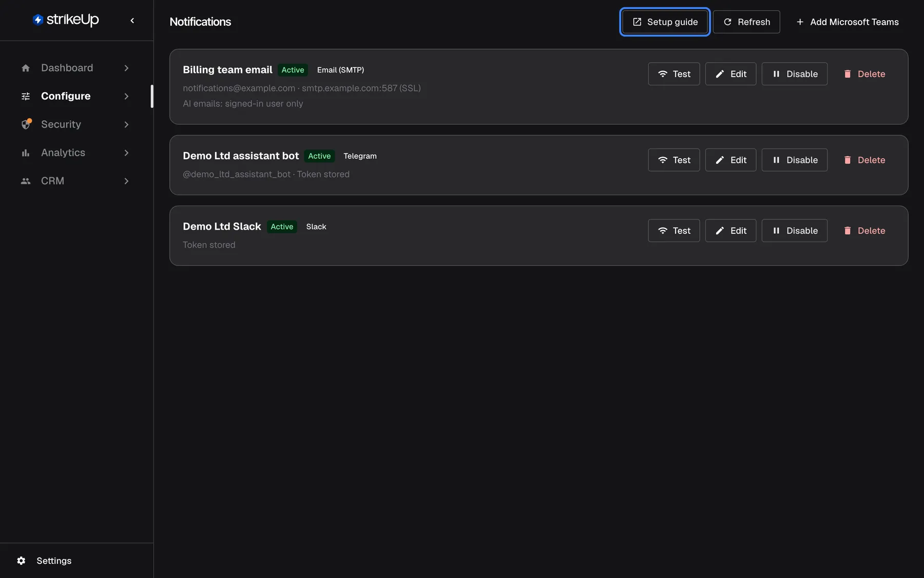Click the CRM people icon
The width and height of the screenshot is (924, 578).
pos(26,181)
